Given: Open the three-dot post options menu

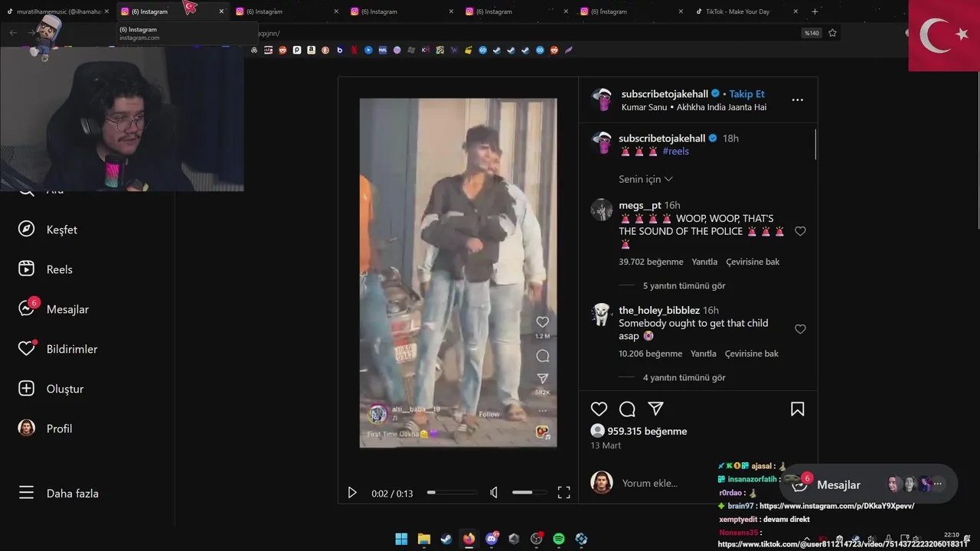Looking at the screenshot, I should pyautogui.click(x=797, y=100).
